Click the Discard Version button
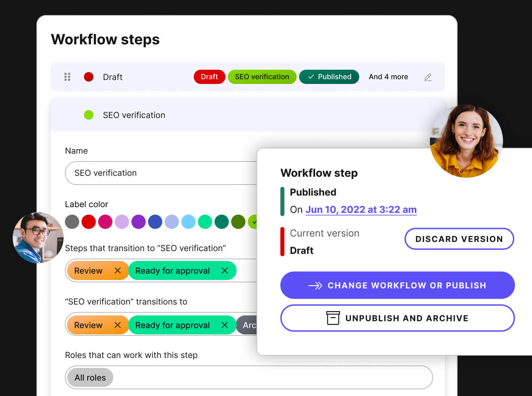The width and height of the screenshot is (532, 396). (x=459, y=239)
